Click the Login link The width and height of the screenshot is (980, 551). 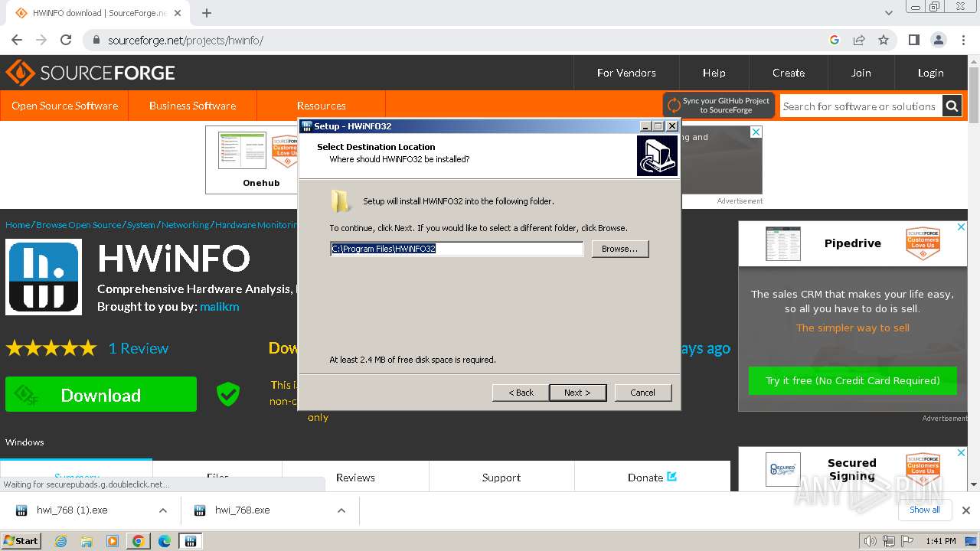[x=930, y=73]
